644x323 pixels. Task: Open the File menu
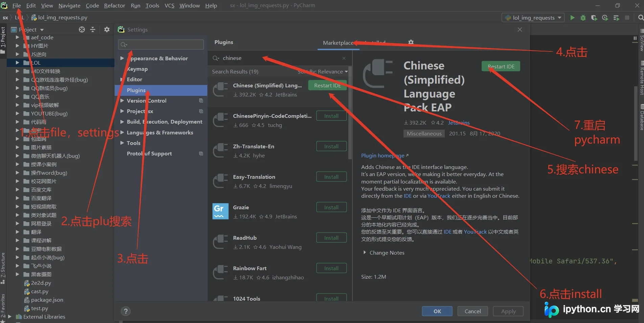(x=17, y=5)
